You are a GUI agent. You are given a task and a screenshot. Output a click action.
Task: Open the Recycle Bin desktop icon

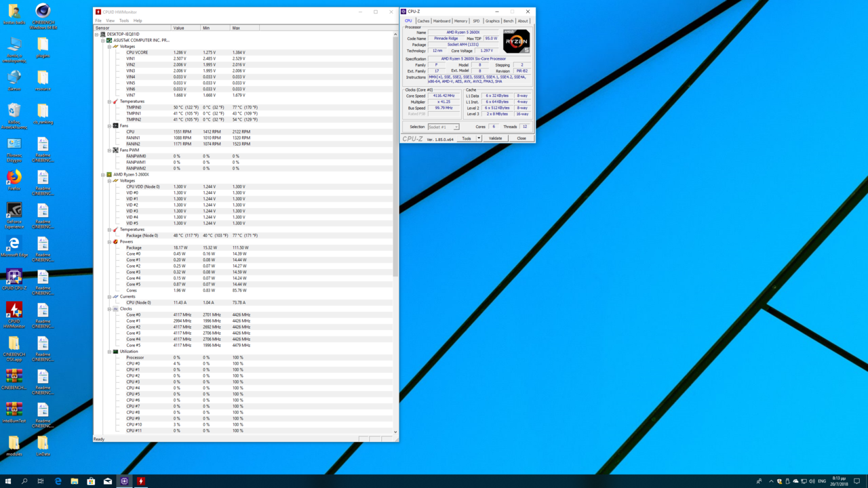click(x=14, y=116)
